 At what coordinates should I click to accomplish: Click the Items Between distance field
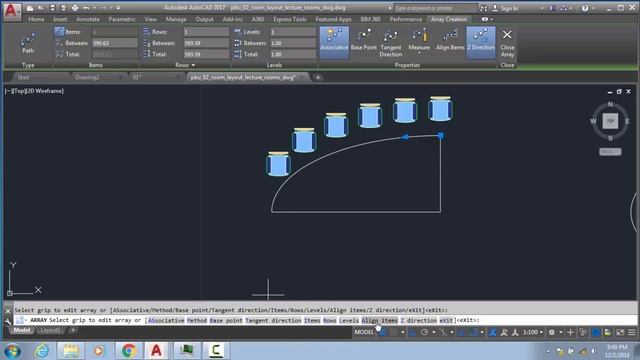(115, 43)
